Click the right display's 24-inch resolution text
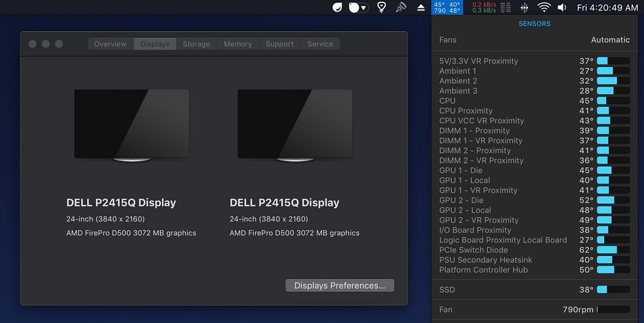The image size is (644, 323). (x=269, y=219)
